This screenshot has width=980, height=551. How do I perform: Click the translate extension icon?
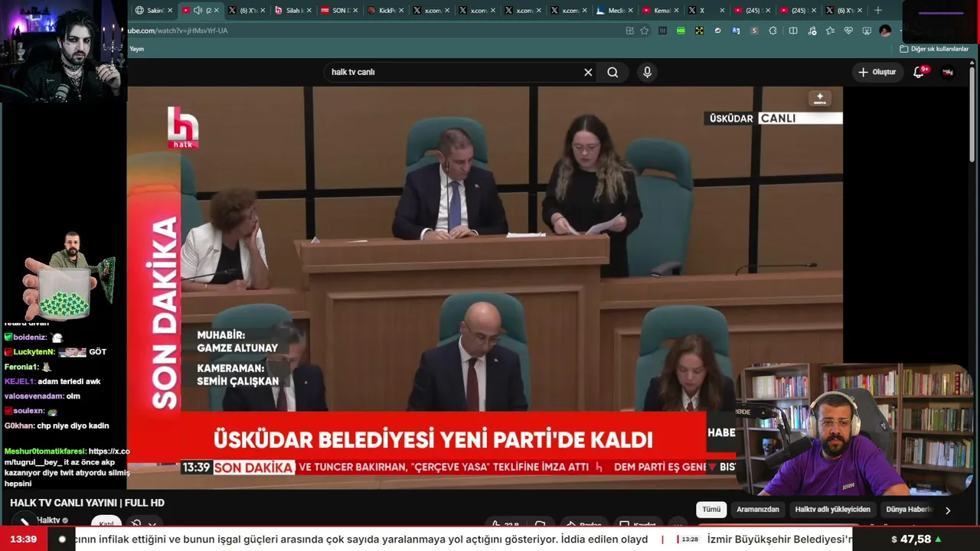[x=736, y=31]
